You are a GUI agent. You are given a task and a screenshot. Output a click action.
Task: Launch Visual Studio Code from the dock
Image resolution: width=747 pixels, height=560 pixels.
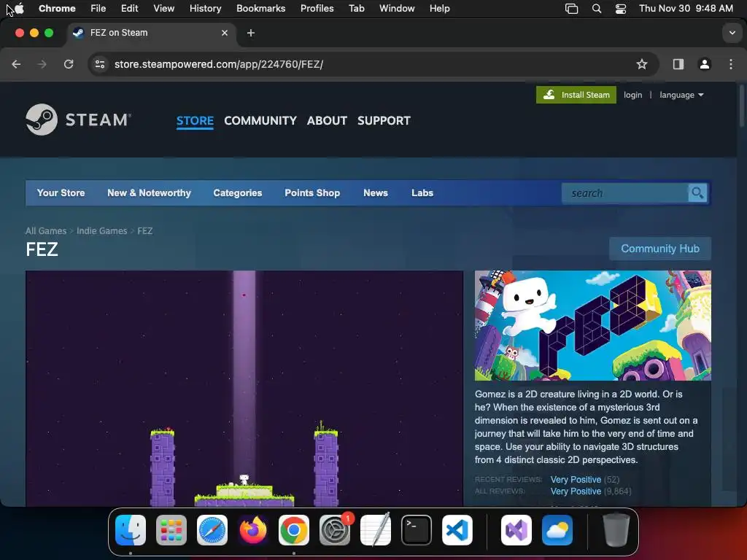click(457, 530)
